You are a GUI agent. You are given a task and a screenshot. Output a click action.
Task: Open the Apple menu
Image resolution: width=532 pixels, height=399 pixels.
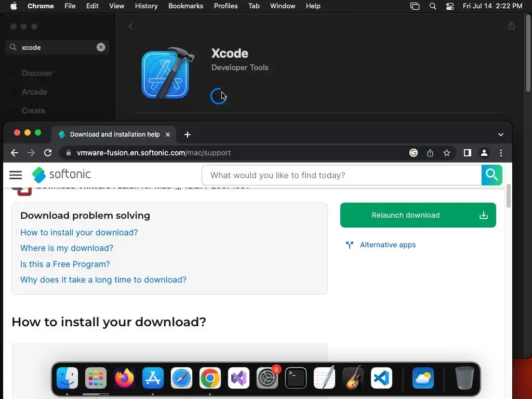coord(14,6)
